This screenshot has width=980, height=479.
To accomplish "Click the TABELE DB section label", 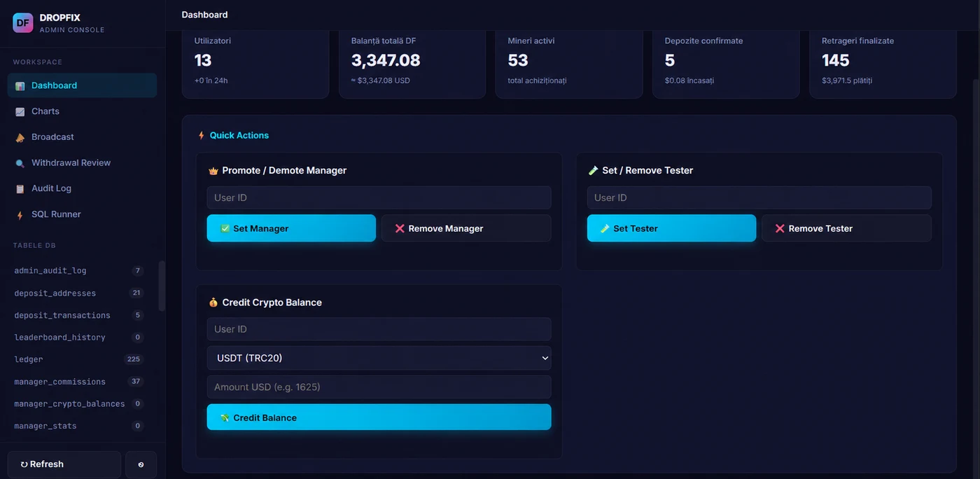I will coord(34,246).
